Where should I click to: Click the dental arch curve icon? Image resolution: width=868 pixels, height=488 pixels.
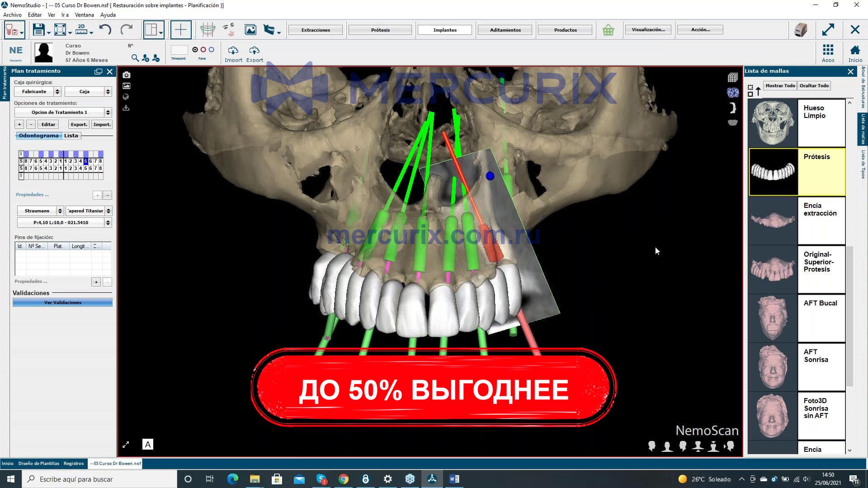coord(208,30)
